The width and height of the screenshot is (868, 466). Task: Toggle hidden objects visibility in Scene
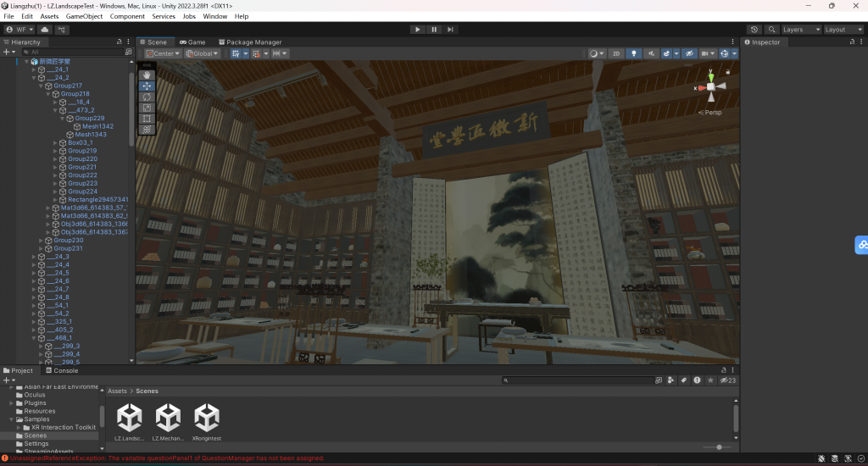(x=689, y=53)
